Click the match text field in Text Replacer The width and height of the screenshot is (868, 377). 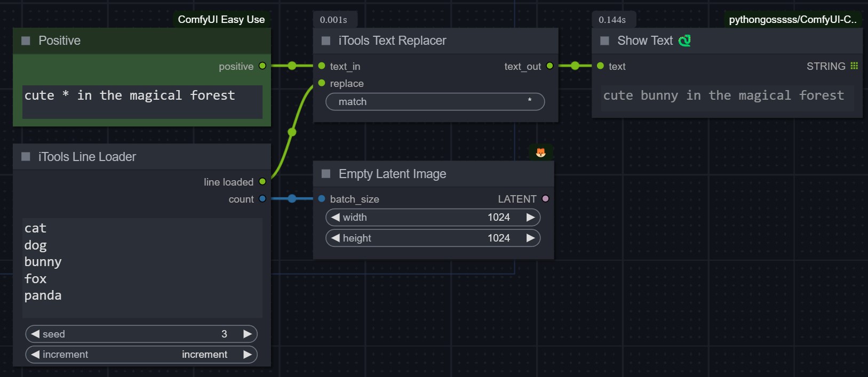coord(435,102)
